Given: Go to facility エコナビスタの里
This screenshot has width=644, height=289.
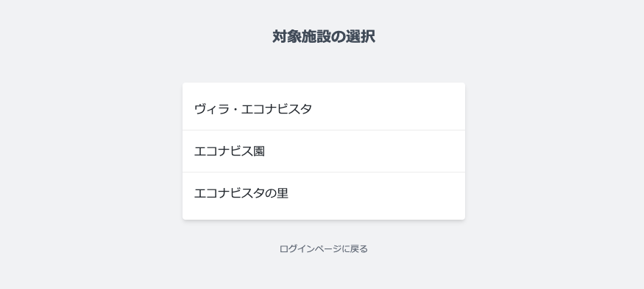Looking at the screenshot, I should coord(324,193).
